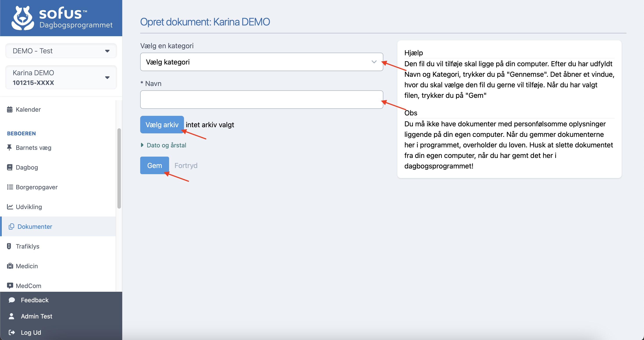Click the Kalender calendar icon
This screenshot has height=340, width=644.
click(10, 109)
